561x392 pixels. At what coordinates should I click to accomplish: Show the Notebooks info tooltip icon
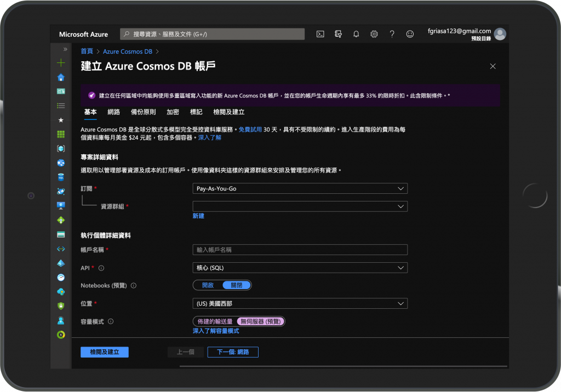(x=134, y=285)
